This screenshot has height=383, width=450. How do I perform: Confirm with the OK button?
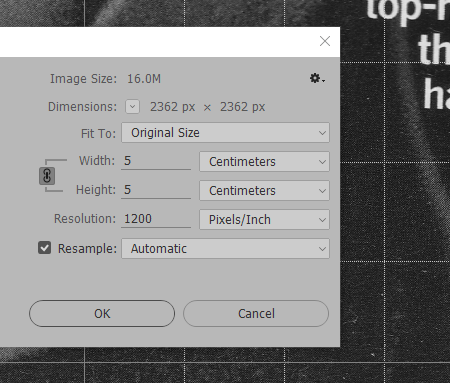coord(102,314)
